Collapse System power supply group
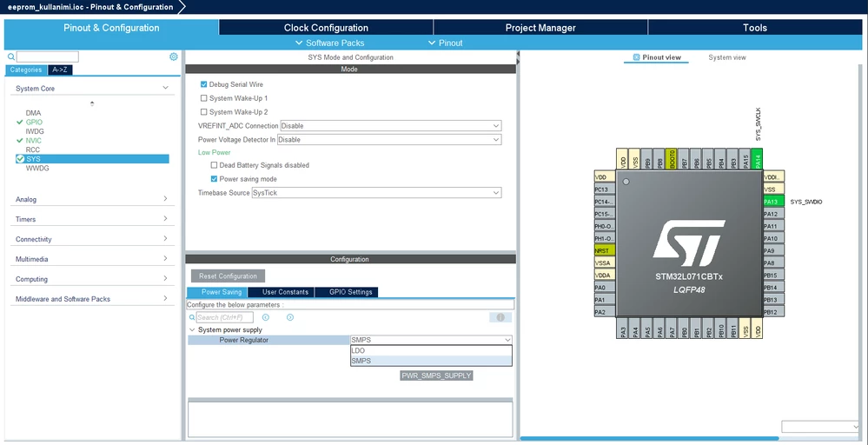This screenshot has width=868, height=445. tap(192, 330)
